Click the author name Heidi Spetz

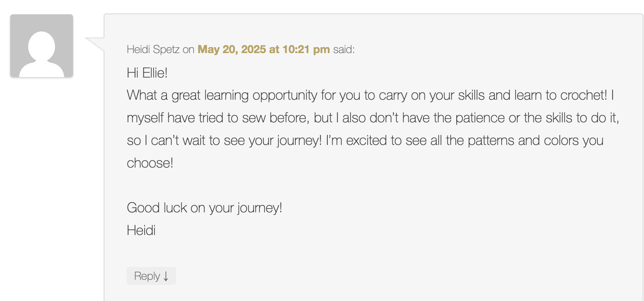[153, 49]
